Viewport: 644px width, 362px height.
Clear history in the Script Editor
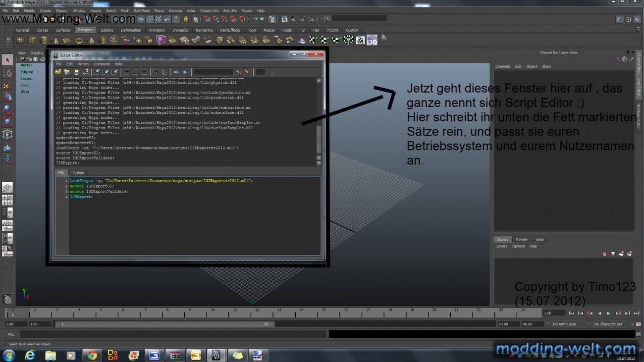click(97, 72)
